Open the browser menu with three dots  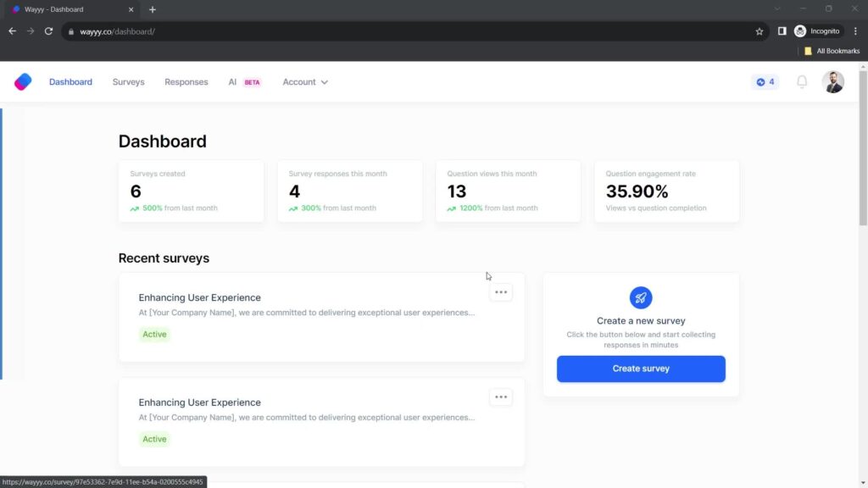[857, 30]
